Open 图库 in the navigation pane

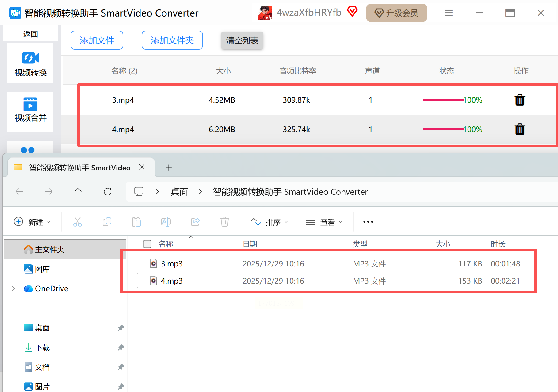pos(37,269)
